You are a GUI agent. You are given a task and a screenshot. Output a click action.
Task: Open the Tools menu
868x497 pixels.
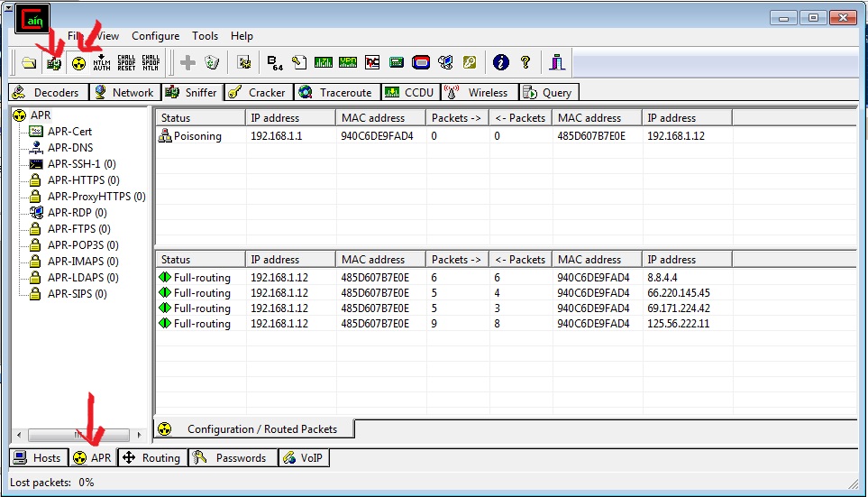[205, 36]
